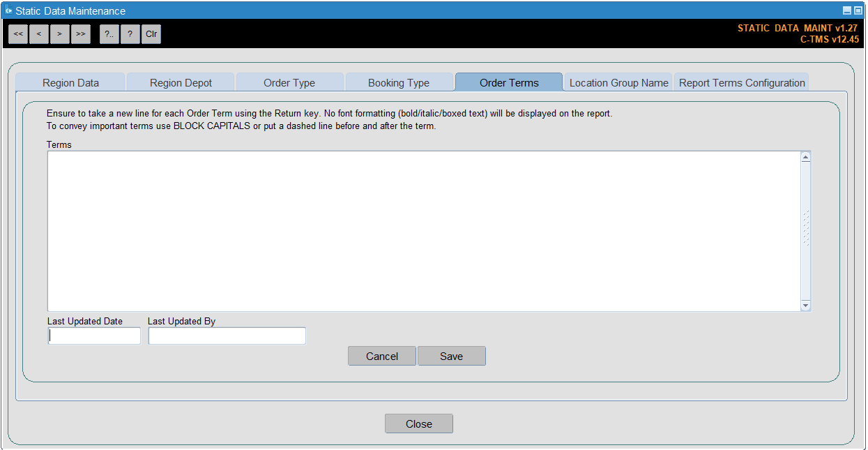Clear the form using Clr button

click(151, 34)
